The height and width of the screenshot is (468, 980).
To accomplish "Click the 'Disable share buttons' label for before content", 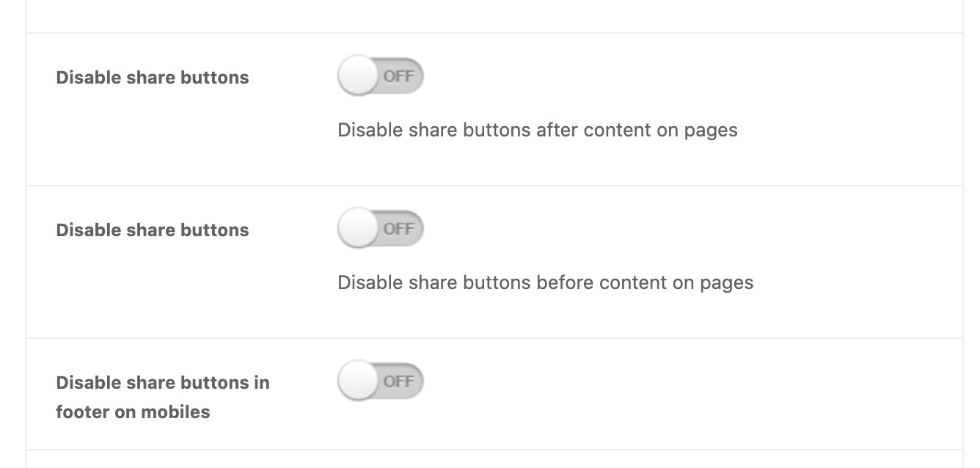I will (153, 230).
